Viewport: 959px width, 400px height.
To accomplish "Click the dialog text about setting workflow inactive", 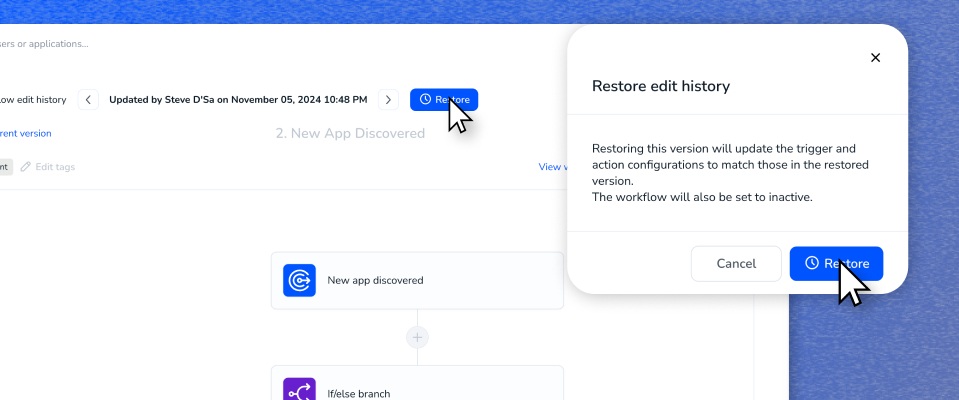I will click(702, 198).
